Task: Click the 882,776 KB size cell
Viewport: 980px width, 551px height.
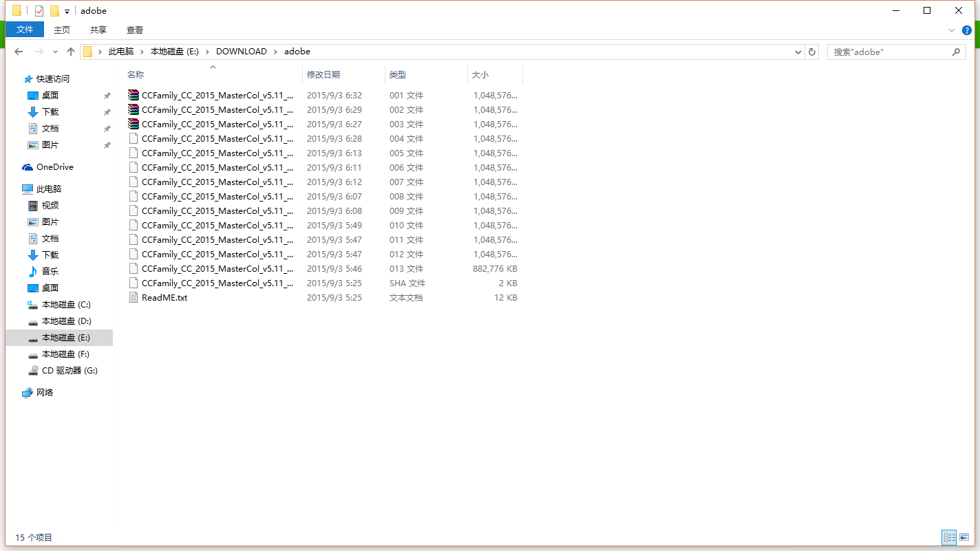Action: click(496, 269)
